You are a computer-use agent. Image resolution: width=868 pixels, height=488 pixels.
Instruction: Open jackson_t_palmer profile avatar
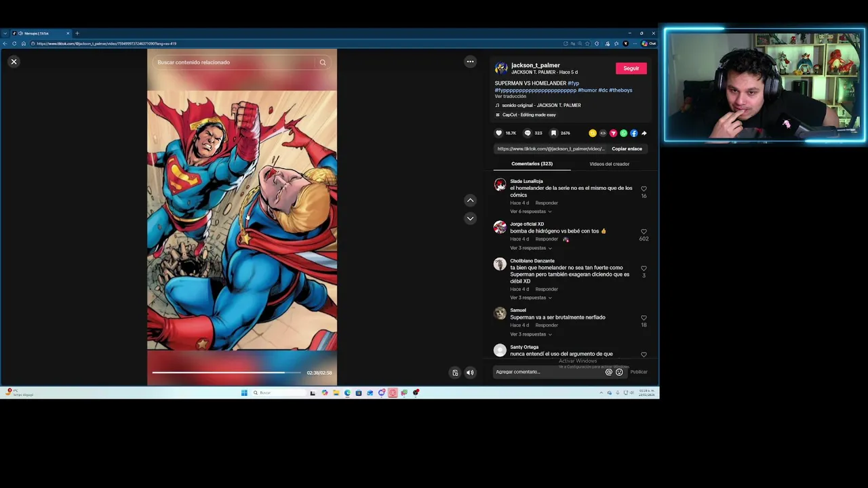pos(501,68)
